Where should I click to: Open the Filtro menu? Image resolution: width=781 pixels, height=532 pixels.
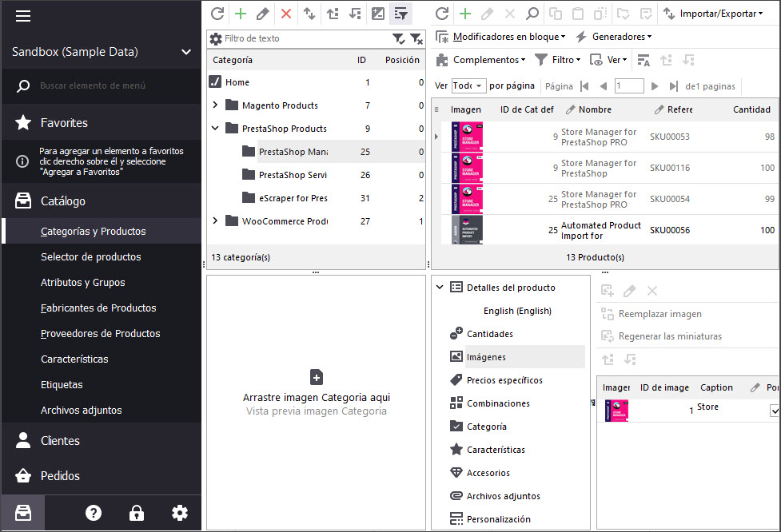pos(557,60)
